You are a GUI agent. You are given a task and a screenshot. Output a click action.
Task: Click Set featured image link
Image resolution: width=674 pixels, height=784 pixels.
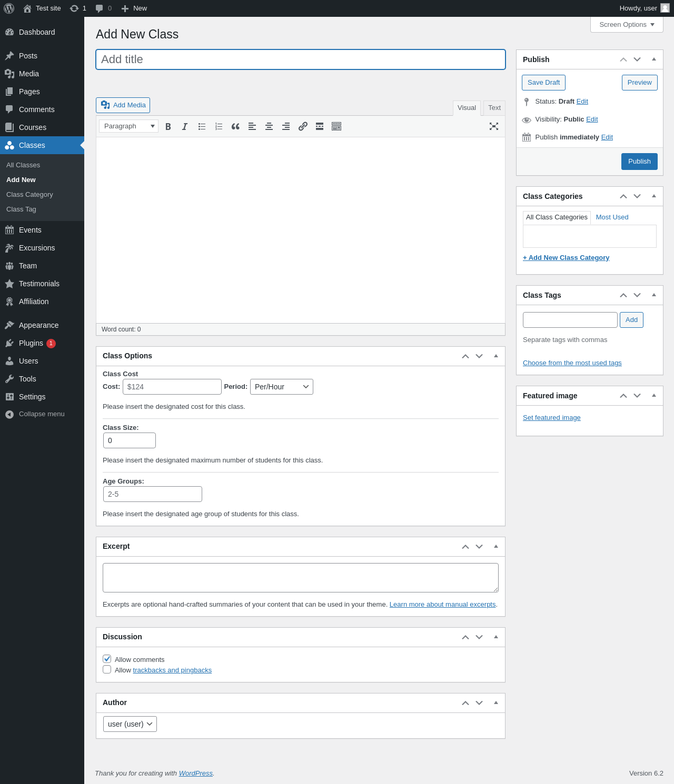[x=552, y=418]
